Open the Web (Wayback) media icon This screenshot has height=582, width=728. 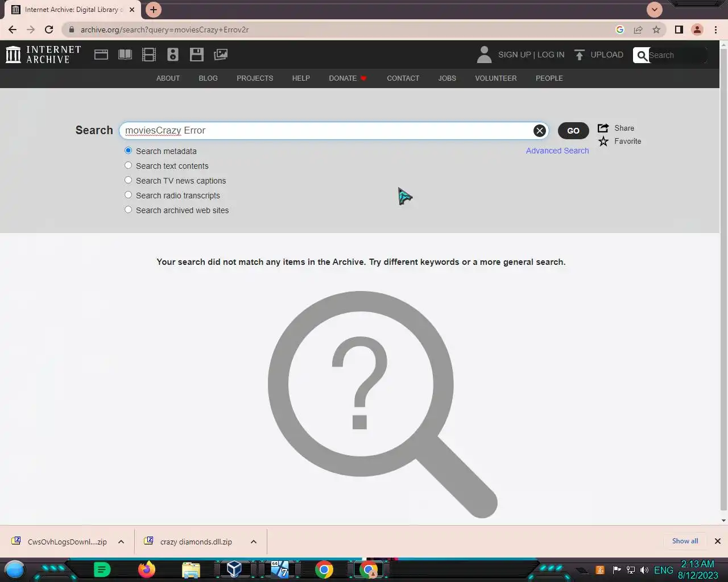coord(101,55)
